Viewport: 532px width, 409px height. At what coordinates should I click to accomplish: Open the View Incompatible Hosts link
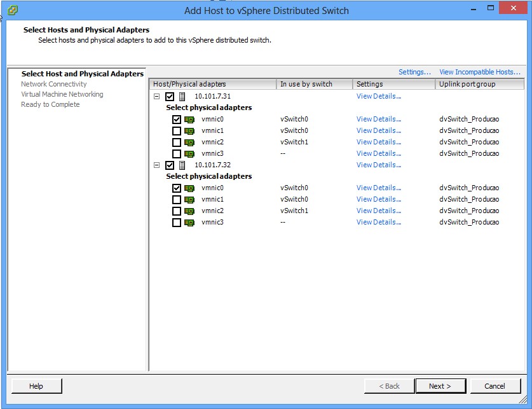(479, 72)
